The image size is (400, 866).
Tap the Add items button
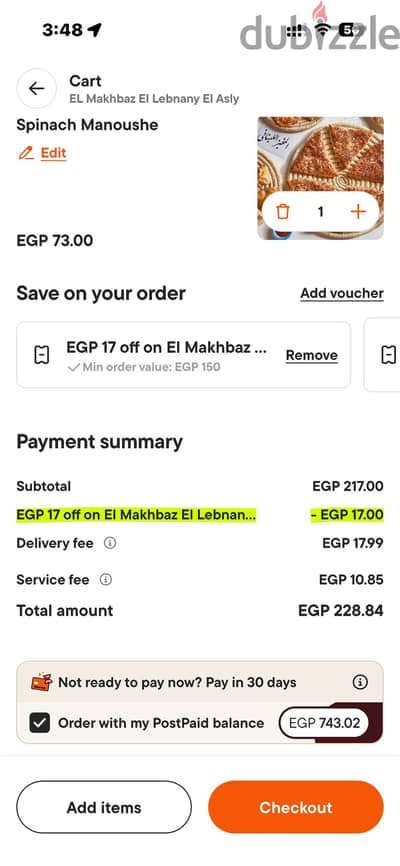(x=104, y=807)
